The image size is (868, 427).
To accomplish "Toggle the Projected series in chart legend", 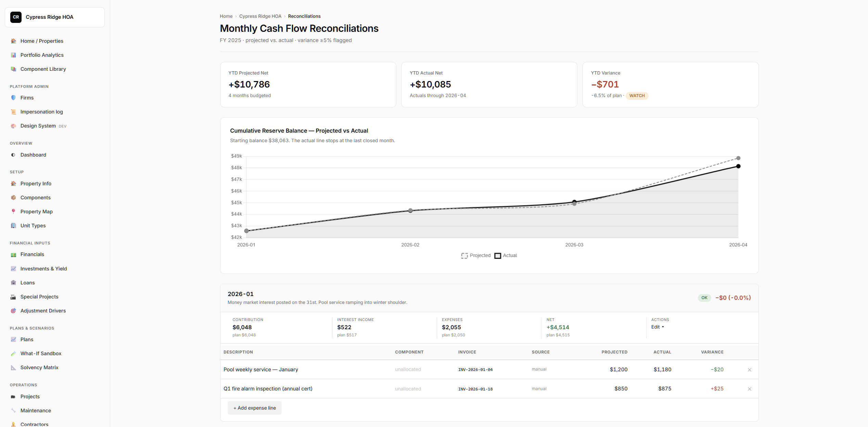I will pos(476,255).
